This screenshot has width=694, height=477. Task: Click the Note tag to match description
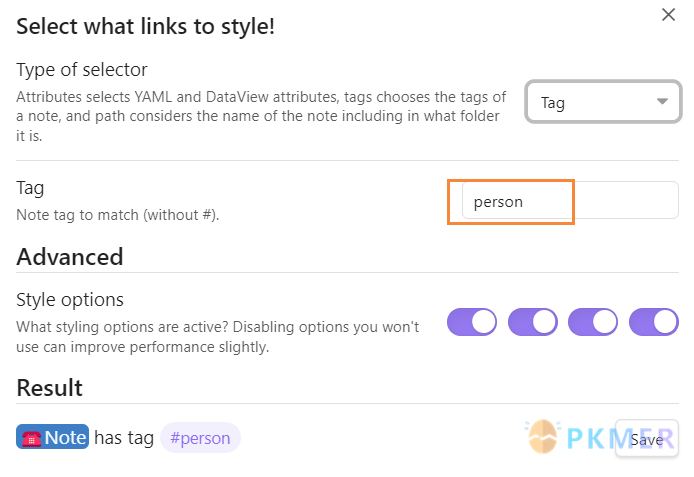[118, 215]
